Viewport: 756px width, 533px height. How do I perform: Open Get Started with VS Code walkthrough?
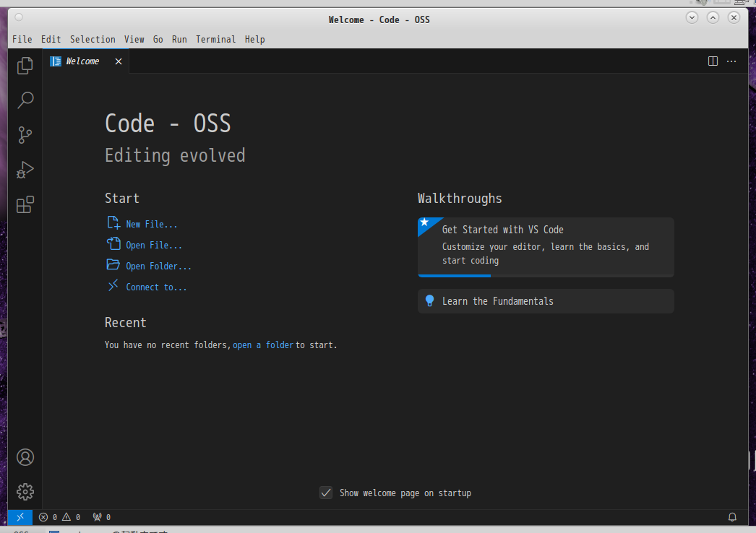[546, 247]
